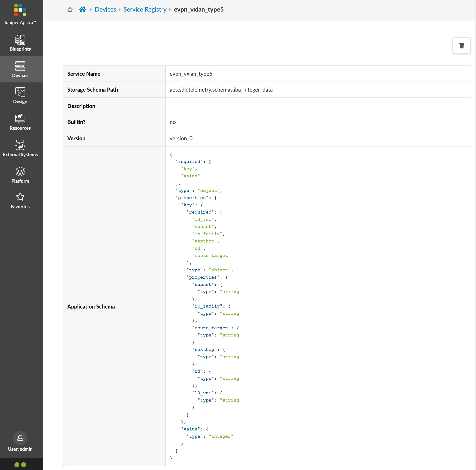The height and width of the screenshot is (470, 476).
Task: Open Favorites in the sidebar
Action: click(x=20, y=201)
